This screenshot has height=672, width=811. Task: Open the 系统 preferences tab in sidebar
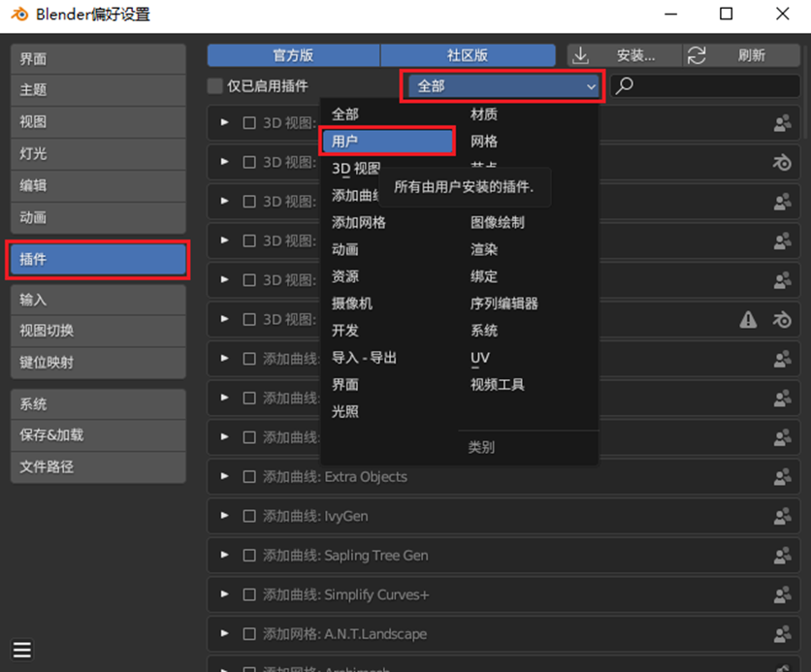tap(98, 404)
